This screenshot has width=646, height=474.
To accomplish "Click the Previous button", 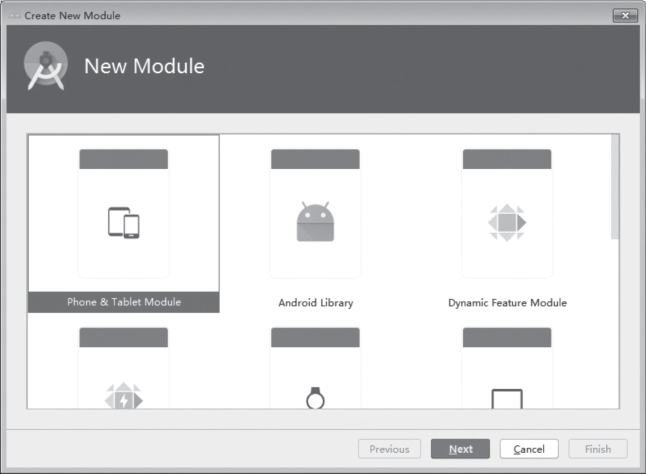I will coord(389,449).
